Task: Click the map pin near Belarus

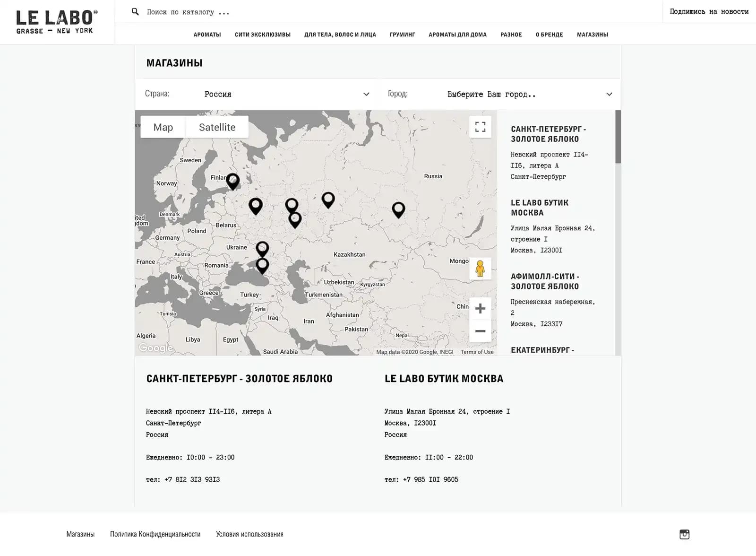Action: coord(256,206)
